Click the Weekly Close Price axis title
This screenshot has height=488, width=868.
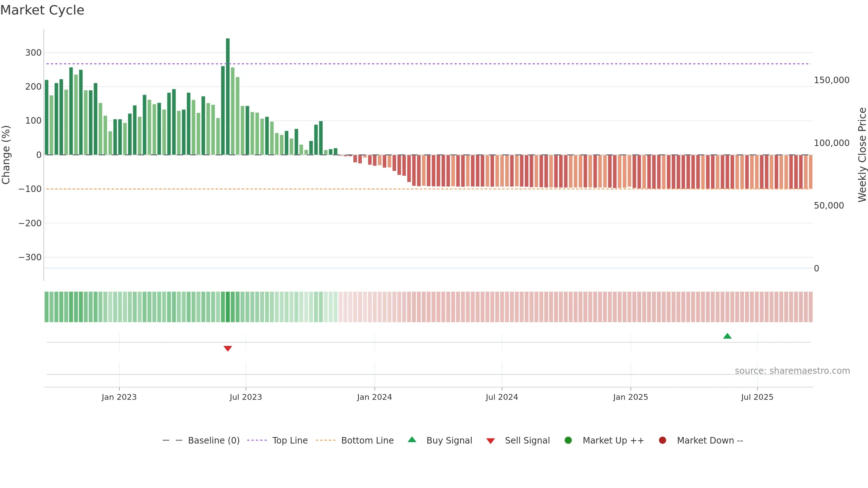click(x=862, y=155)
